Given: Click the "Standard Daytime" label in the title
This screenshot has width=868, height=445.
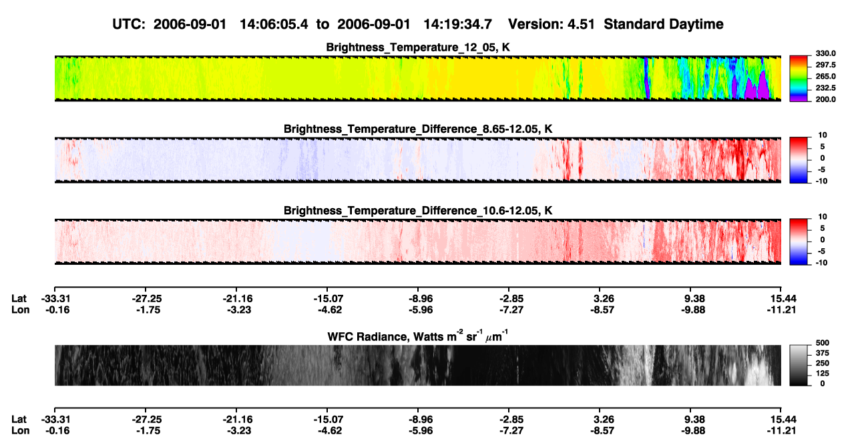Looking at the screenshot, I should [x=665, y=24].
